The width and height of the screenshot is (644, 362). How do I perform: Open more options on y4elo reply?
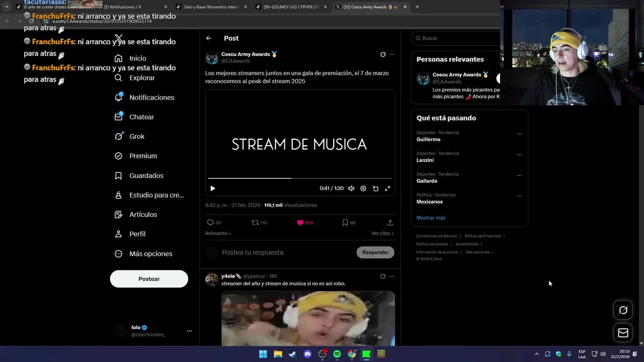392,276
